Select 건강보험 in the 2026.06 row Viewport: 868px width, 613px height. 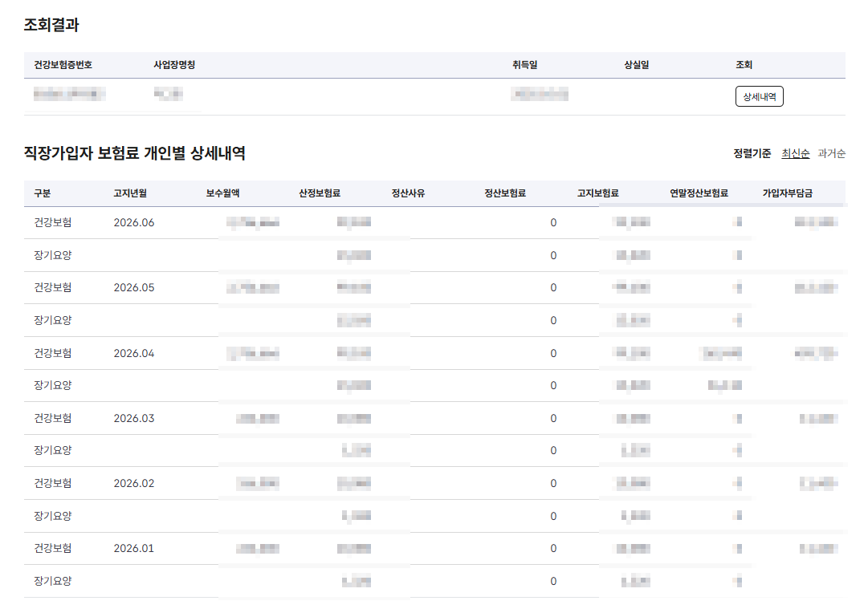click(52, 222)
